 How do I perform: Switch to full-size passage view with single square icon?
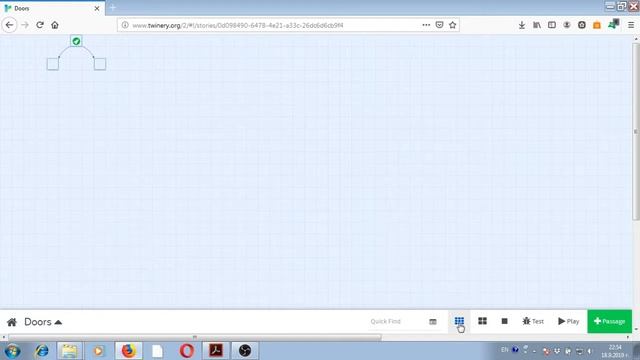(504, 322)
